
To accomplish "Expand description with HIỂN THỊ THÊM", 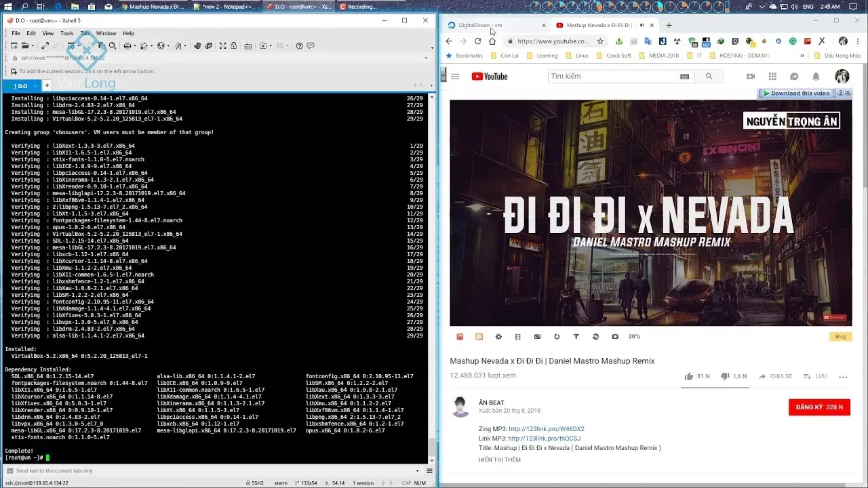I will [x=500, y=460].
